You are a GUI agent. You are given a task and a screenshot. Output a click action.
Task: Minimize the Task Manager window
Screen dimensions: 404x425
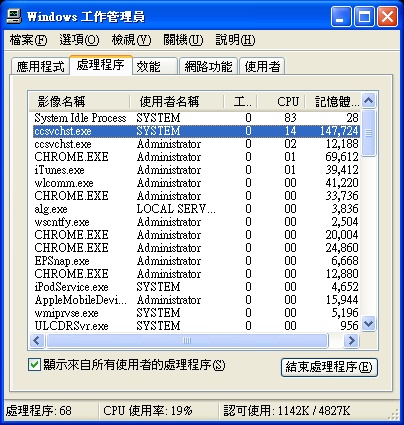(x=341, y=17)
